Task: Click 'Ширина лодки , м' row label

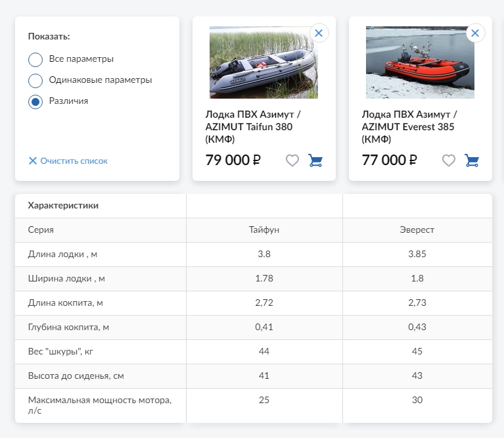Action: 66,278
